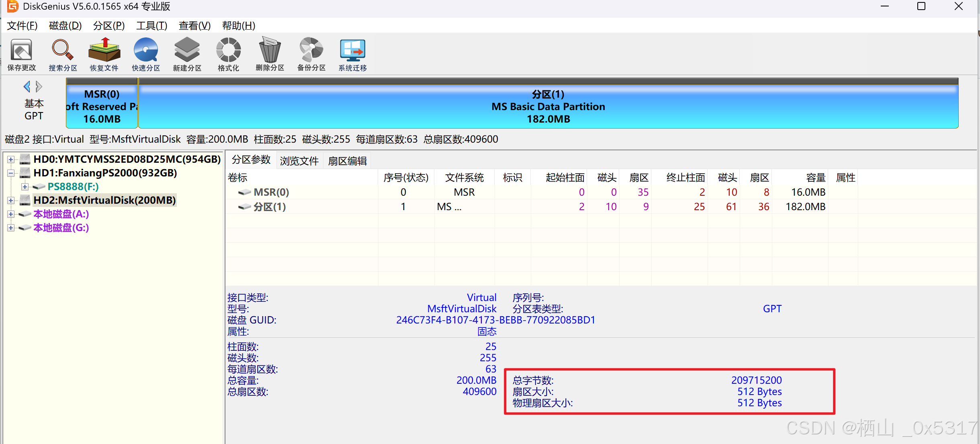980x444 pixels.
Task: Expand the PS8888(F:) partition node
Action: click(x=25, y=187)
